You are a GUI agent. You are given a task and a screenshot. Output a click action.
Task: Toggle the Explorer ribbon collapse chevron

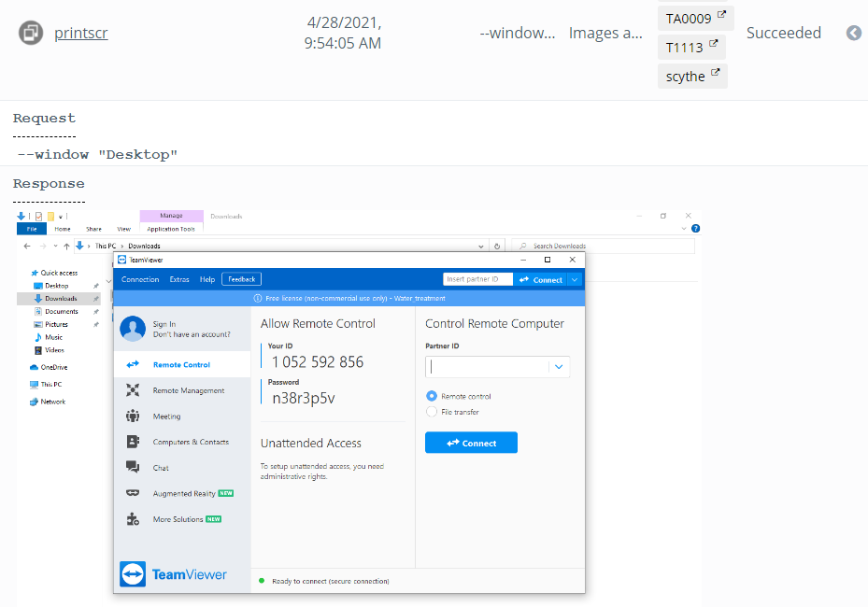click(684, 229)
